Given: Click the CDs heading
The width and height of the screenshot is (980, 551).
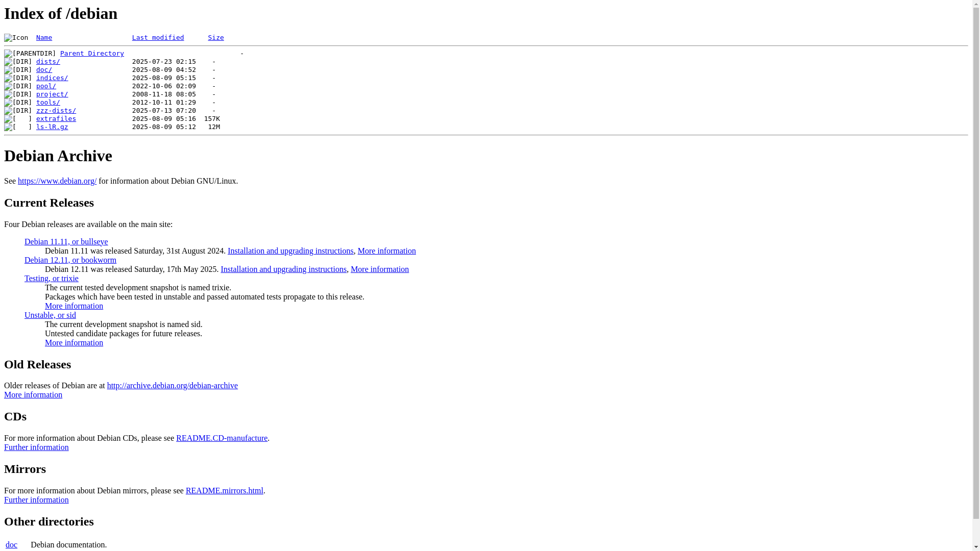Looking at the screenshot, I should [15, 417].
